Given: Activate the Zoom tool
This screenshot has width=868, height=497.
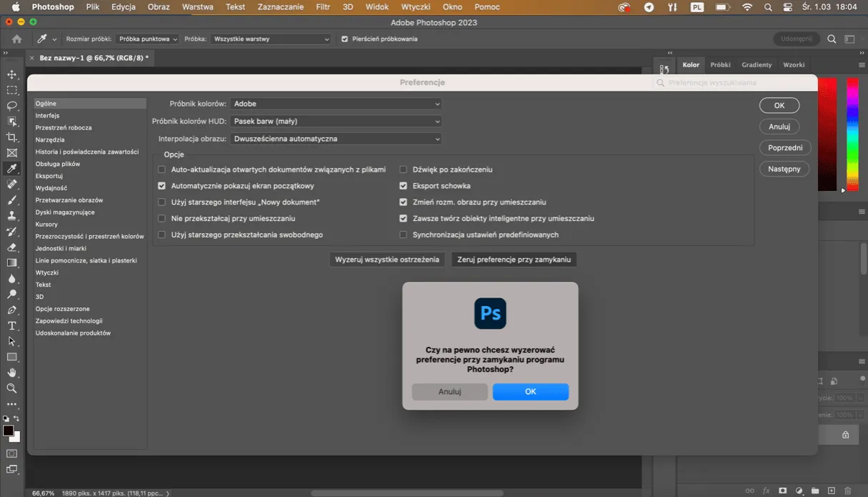Looking at the screenshot, I should pos(11,388).
